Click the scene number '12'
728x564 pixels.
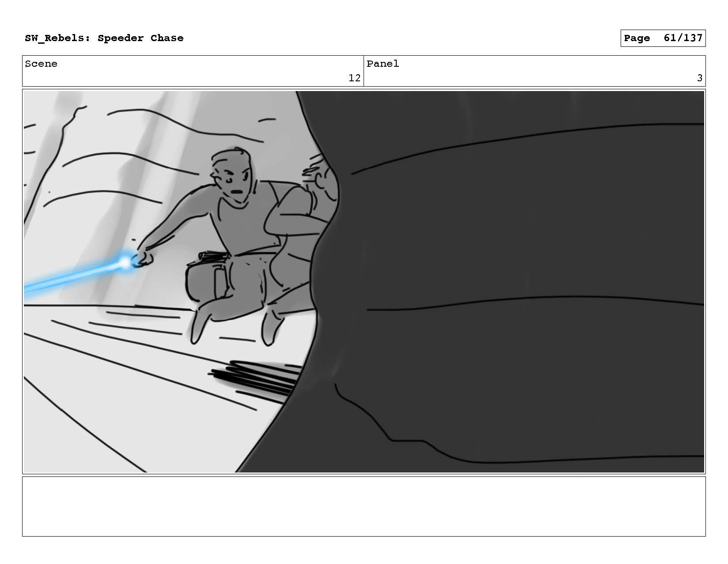tap(354, 78)
